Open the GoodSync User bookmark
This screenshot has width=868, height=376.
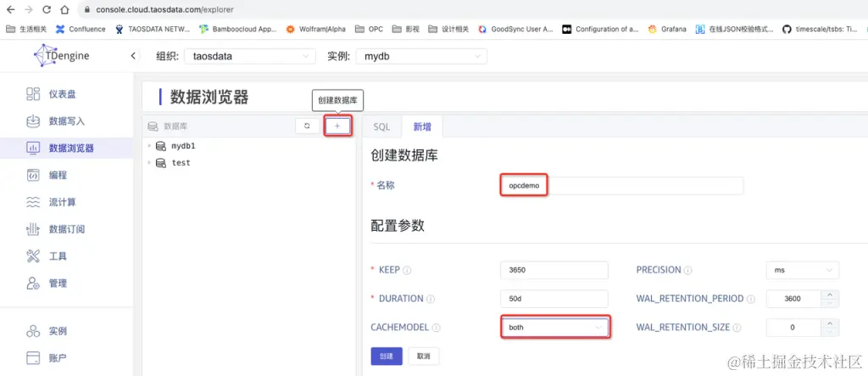coord(516,29)
